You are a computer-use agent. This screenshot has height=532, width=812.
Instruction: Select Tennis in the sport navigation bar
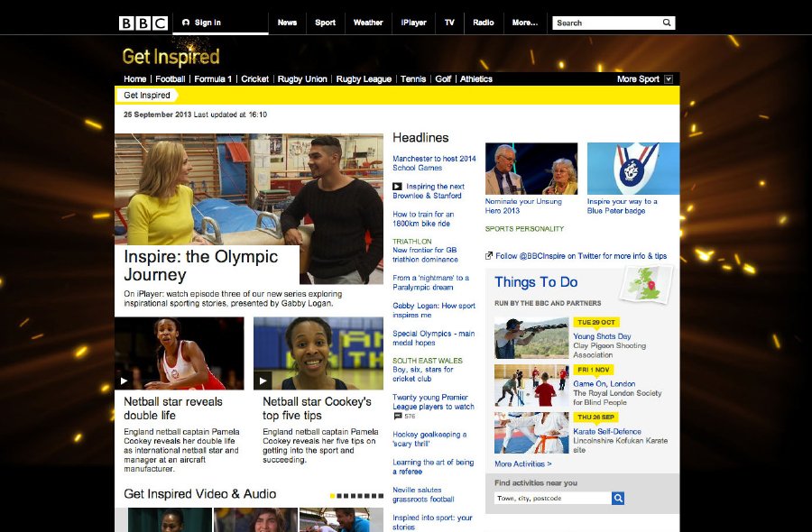click(412, 79)
